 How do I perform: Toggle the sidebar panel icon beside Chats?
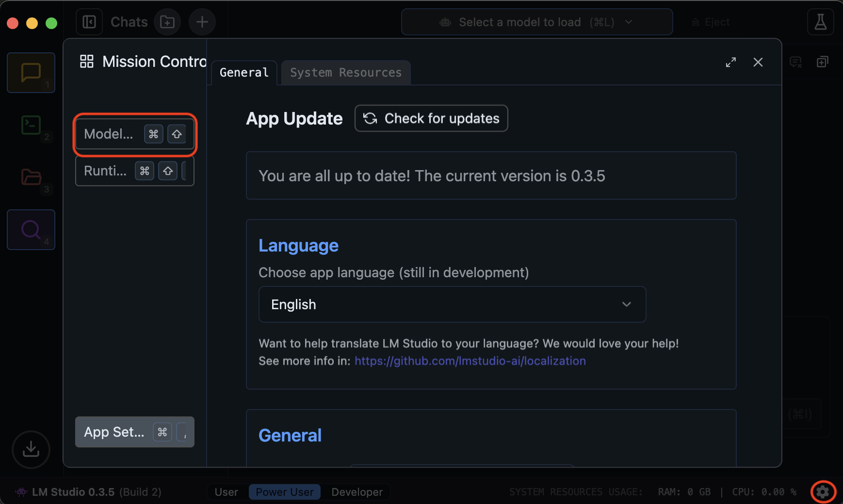coord(89,22)
